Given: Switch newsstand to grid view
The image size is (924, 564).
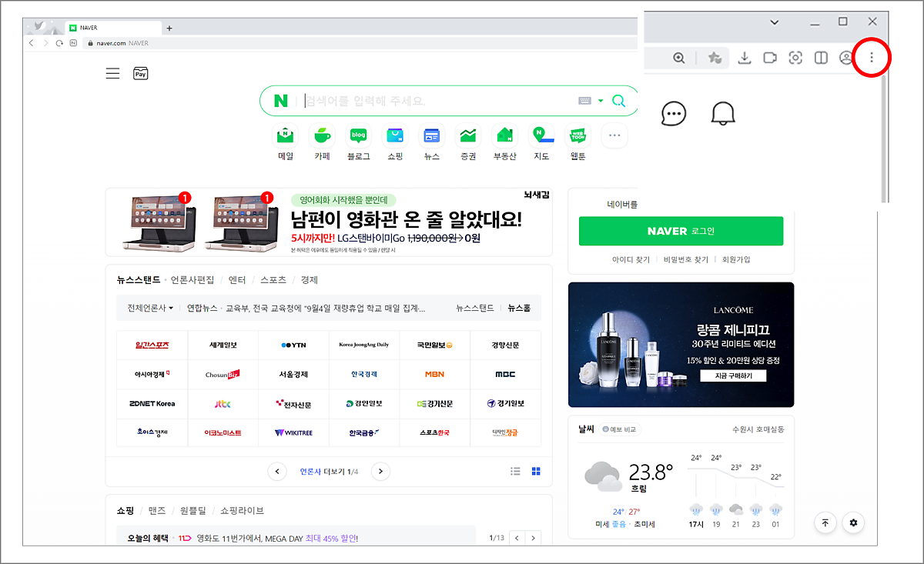Looking at the screenshot, I should [537, 471].
